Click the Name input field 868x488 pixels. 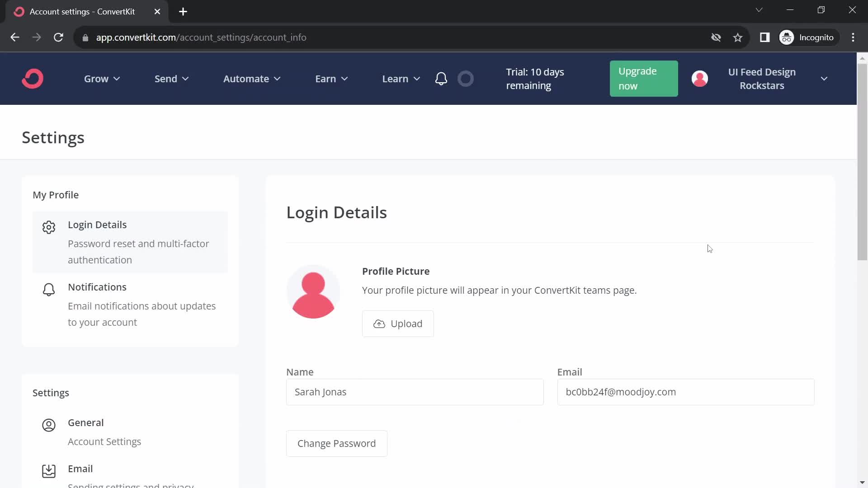415,392
